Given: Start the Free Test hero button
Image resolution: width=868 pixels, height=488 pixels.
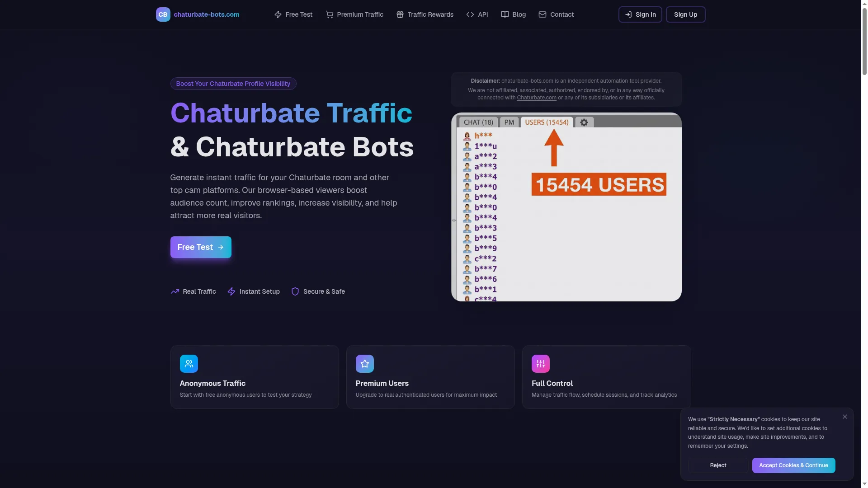Looking at the screenshot, I should point(201,247).
